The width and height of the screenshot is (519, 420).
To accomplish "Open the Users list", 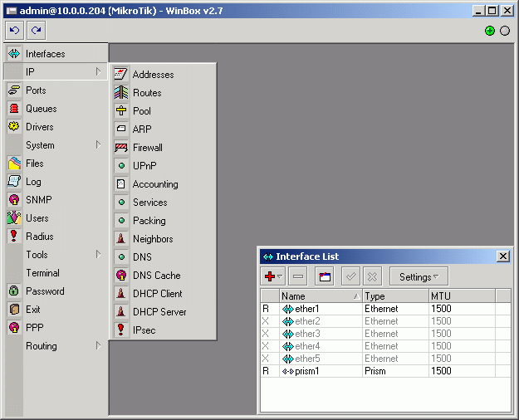I will [56, 218].
